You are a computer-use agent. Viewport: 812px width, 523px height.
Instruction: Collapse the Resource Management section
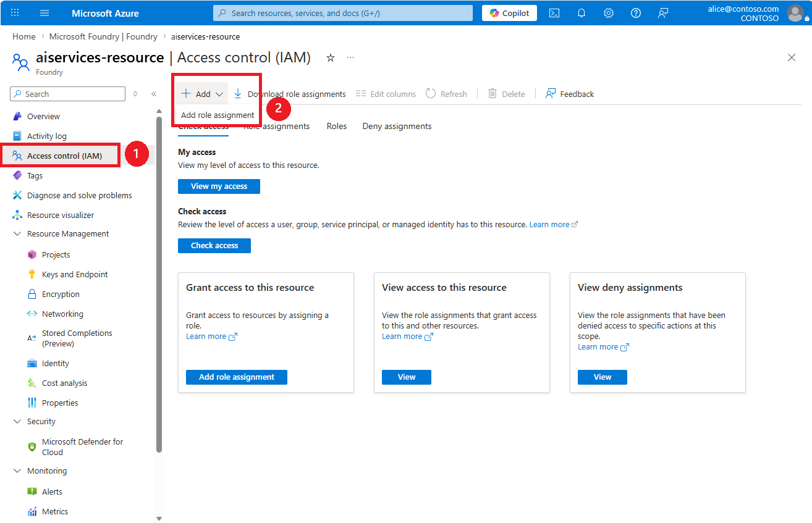(17, 233)
